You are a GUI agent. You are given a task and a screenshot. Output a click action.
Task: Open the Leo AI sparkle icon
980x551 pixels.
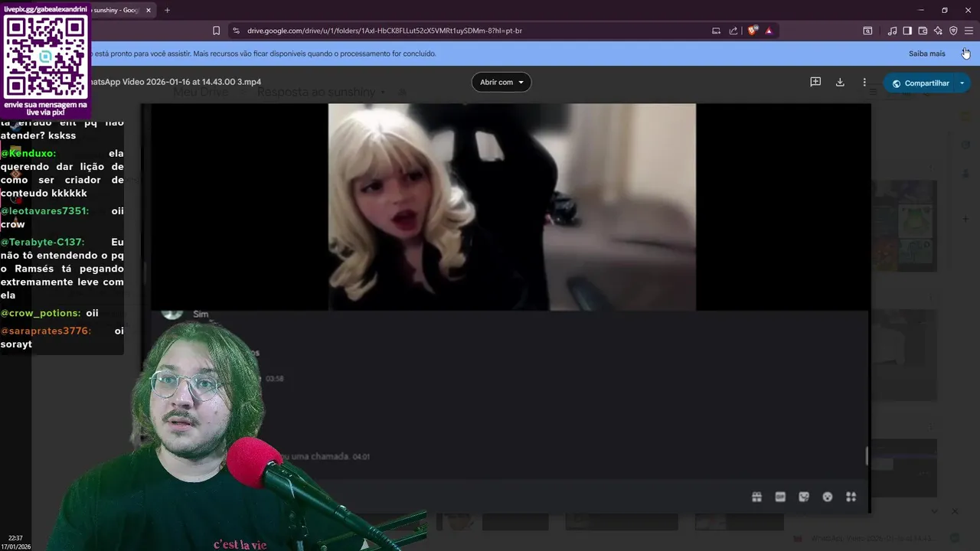pos(938,31)
